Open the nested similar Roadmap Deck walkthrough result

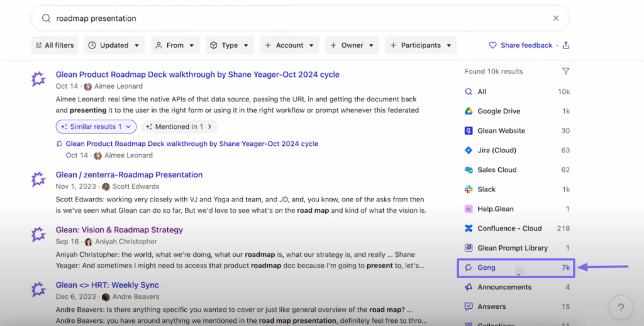pos(192,144)
